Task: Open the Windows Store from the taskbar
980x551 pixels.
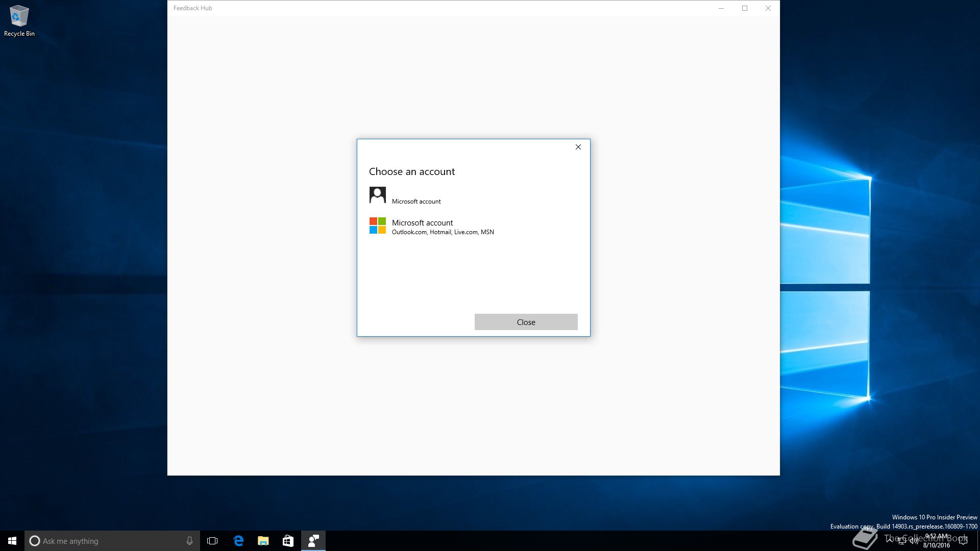Action: (x=288, y=541)
